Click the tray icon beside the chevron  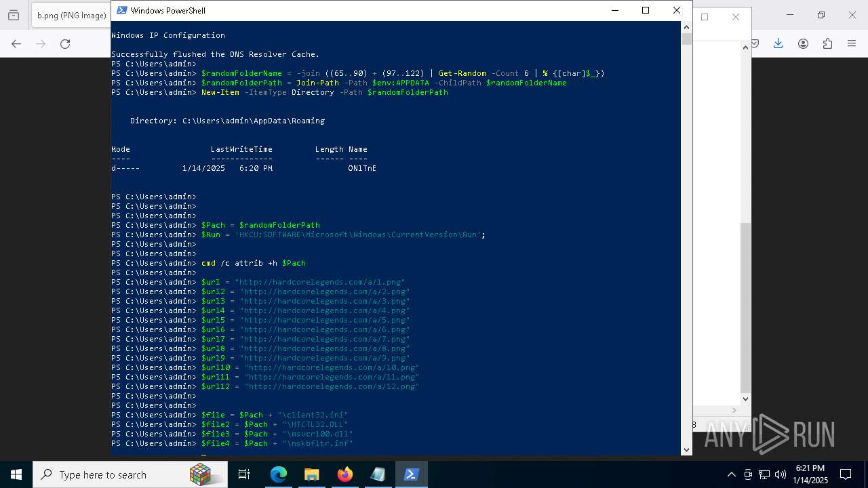748,474
